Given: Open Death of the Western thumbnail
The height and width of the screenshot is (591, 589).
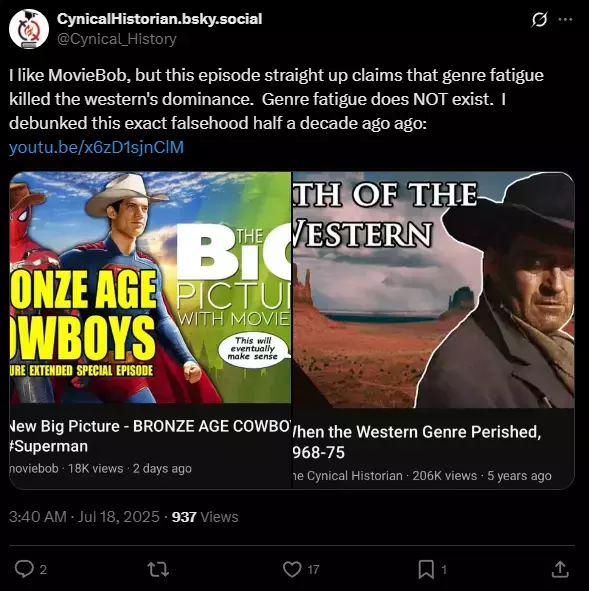Looking at the screenshot, I should (x=434, y=290).
